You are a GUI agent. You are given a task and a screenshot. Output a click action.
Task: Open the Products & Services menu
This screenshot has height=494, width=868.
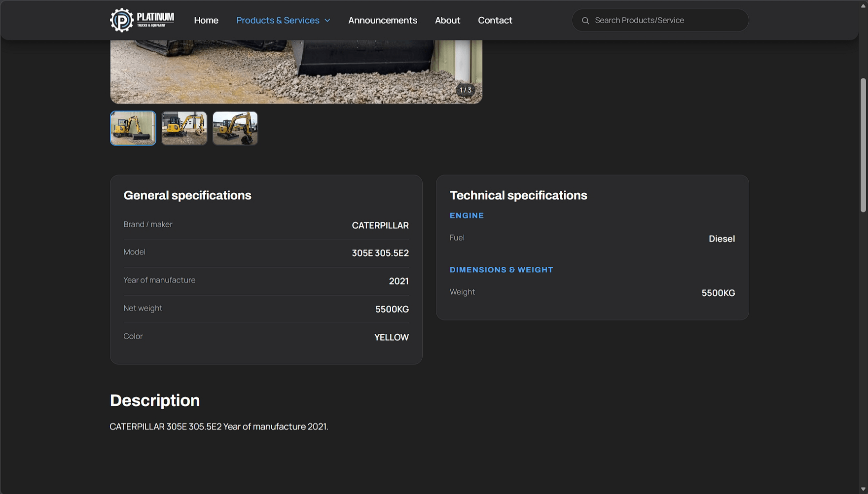[x=278, y=20]
